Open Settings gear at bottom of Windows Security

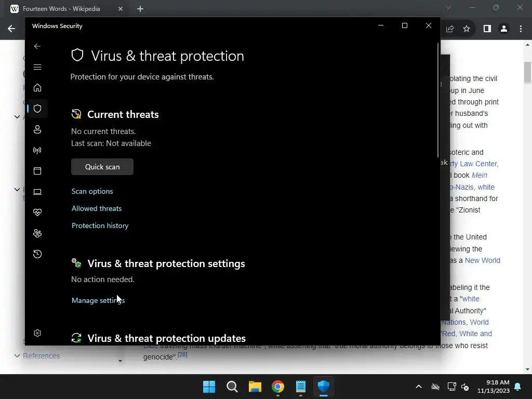[x=37, y=333]
